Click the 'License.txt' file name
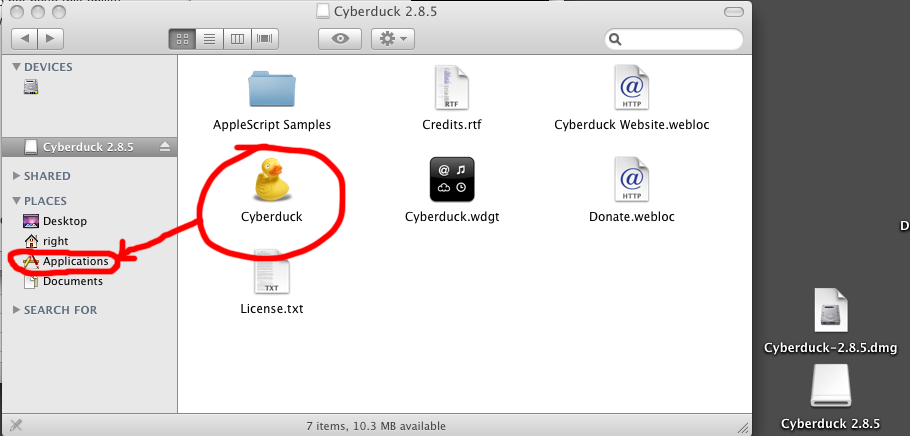The width and height of the screenshot is (910, 436). [272, 309]
